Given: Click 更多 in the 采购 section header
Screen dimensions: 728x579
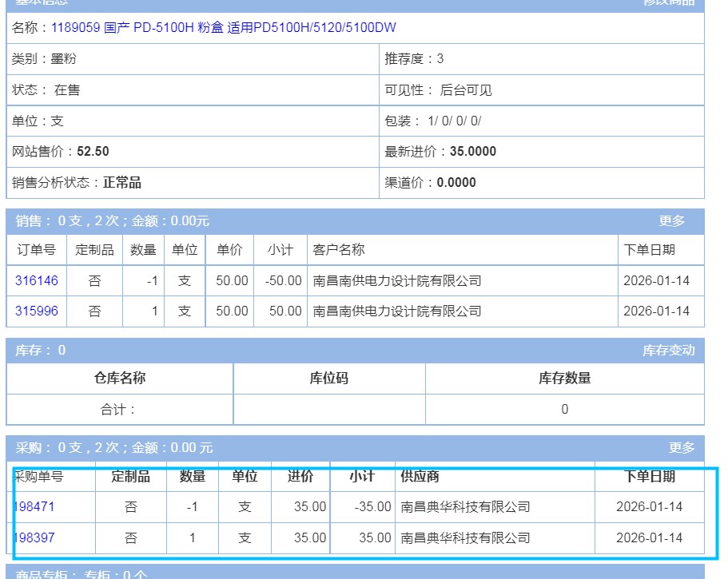Looking at the screenshot, I should [681, 448].
